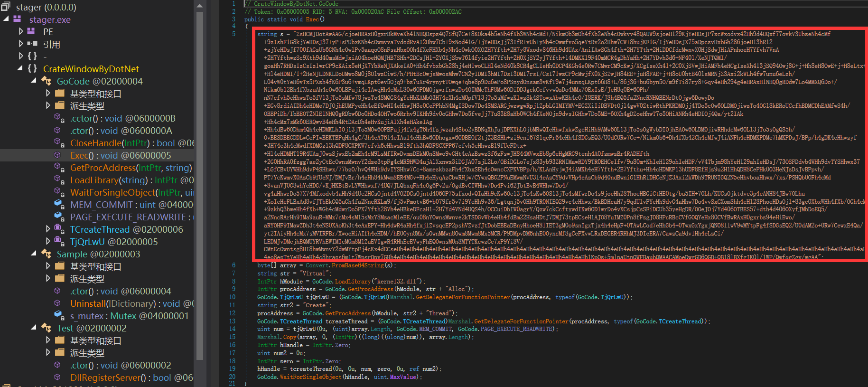This screenshot has width=868, height=387.
Task: Select Exec() : void @06000005
Action: coord(121,155)
